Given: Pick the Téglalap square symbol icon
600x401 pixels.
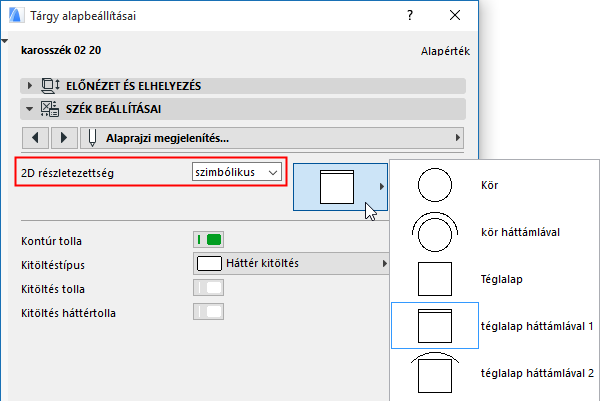Looking at the screenshot, I should pos(435,278).
